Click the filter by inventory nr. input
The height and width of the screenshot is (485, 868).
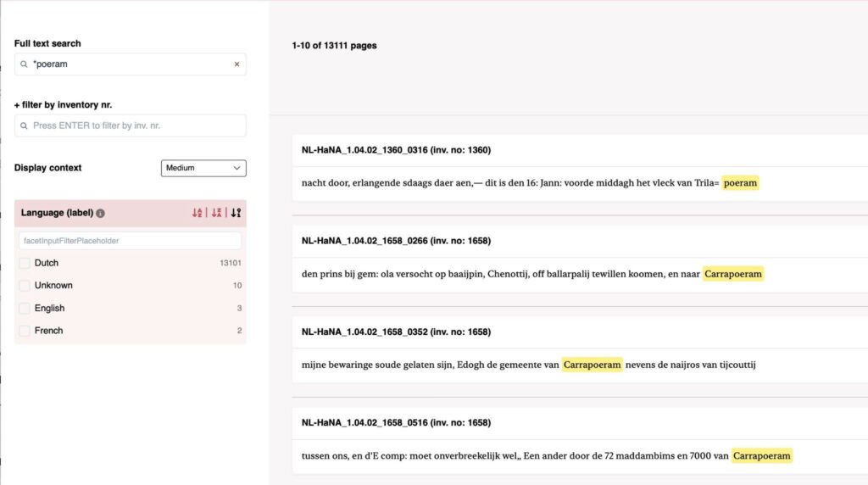(136, 125)
